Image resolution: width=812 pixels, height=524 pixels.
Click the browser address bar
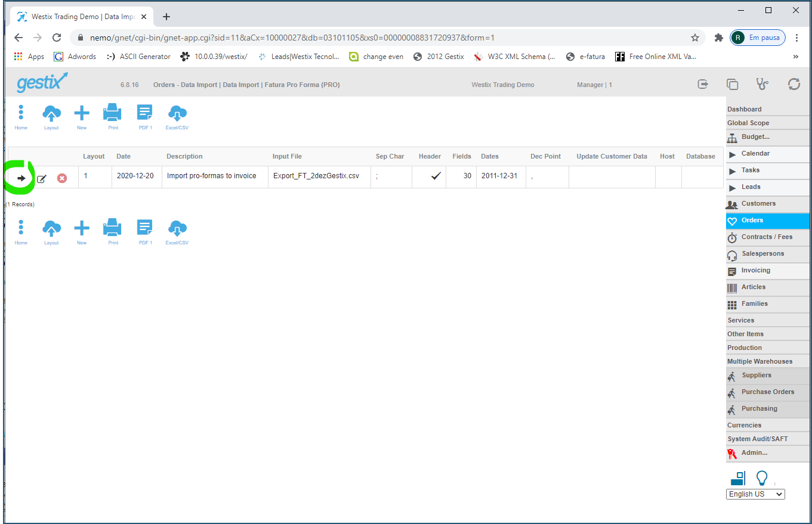coord(388,38)
